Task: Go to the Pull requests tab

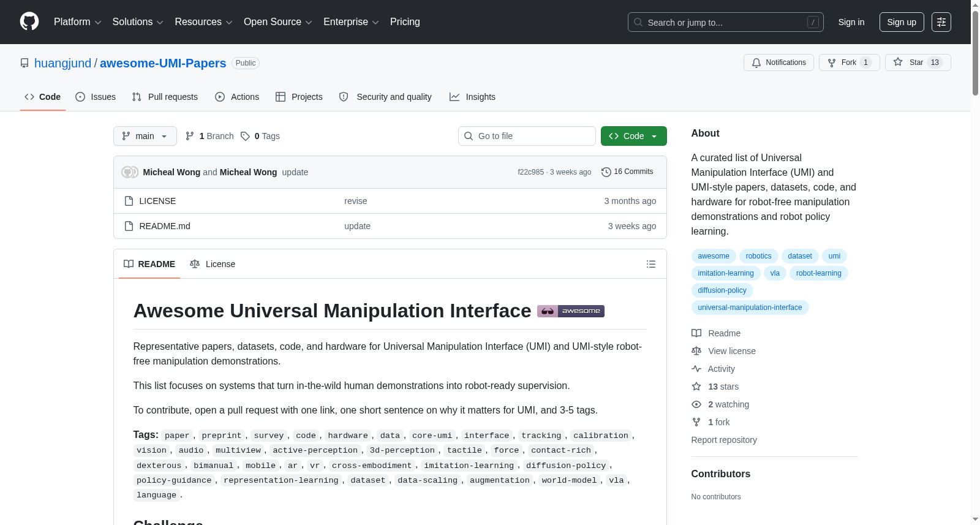Action: [165, 97]
